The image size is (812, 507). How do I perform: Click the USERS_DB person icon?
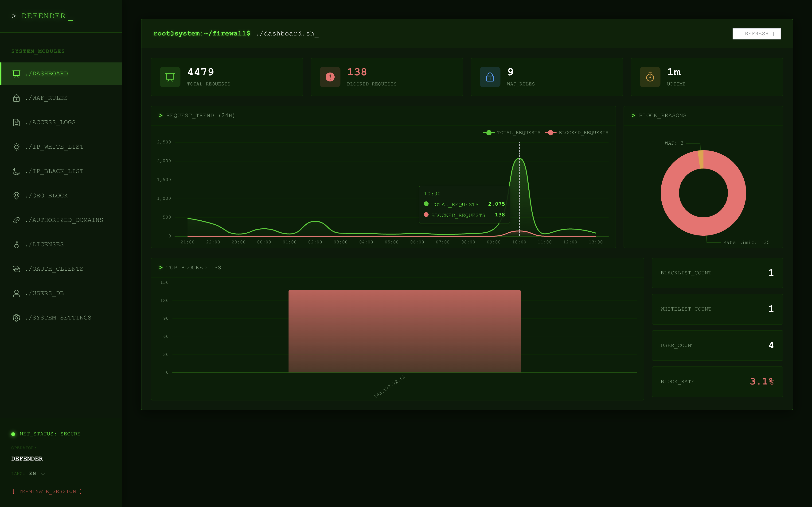click(16, 293)
